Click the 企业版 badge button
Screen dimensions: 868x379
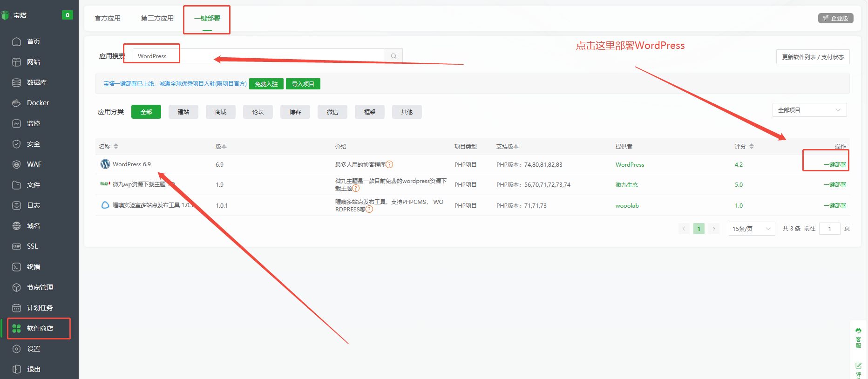(836, 18)
